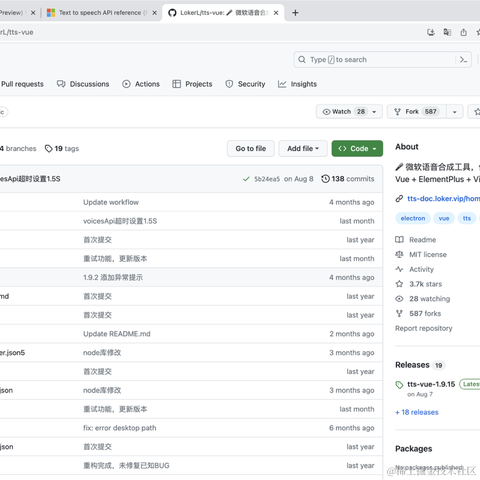The height and width of the screenshot is (480, 480).
Task: Click the electron topic tag
Action: (x=413, y=218)
